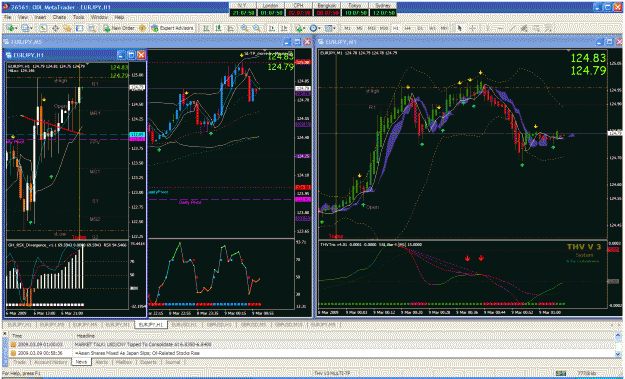Select the Vertical Line drawing tool
The height and width of the screenshot is (379, 625).
pyautogui.click(x=488, y=28)
